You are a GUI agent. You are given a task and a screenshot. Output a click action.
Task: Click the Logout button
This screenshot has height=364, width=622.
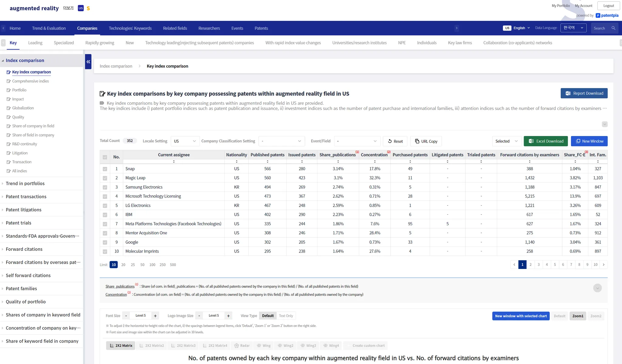pos(608,6)
